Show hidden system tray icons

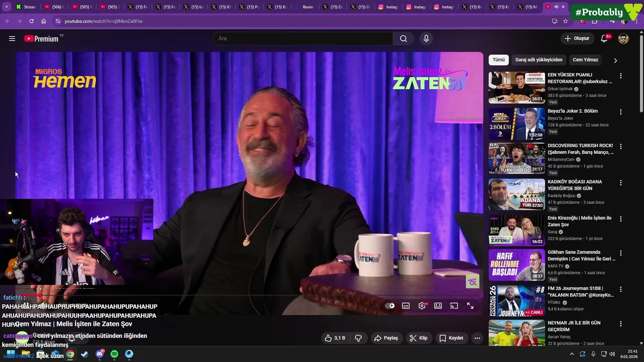(x=572, y=354)
